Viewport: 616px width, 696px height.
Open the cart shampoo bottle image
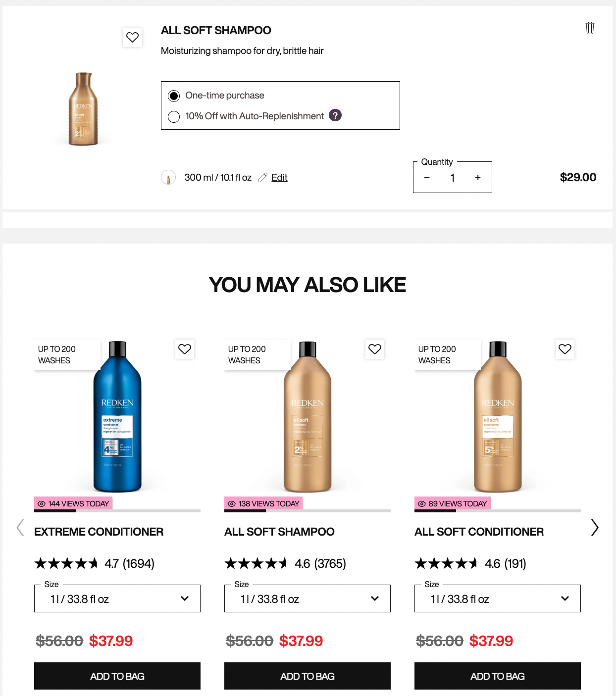[83, 109]
